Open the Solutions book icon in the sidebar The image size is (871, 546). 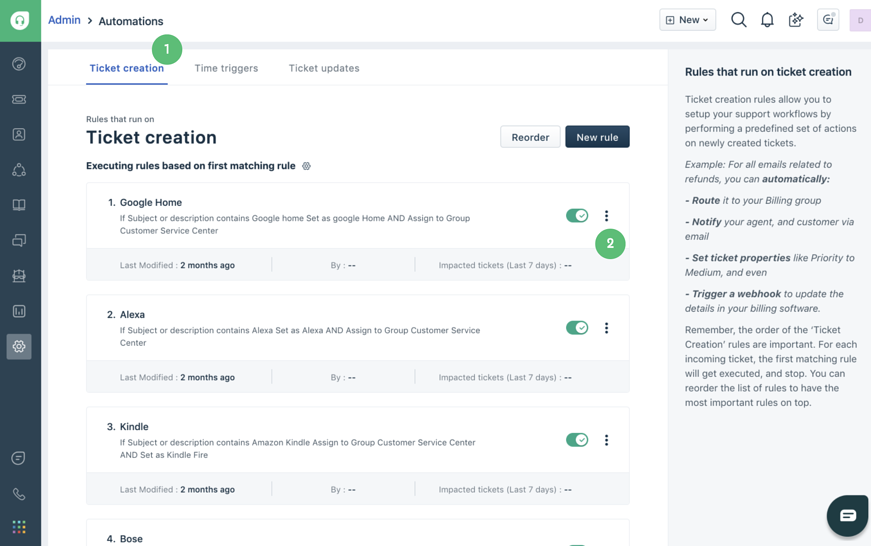[19, 205]
